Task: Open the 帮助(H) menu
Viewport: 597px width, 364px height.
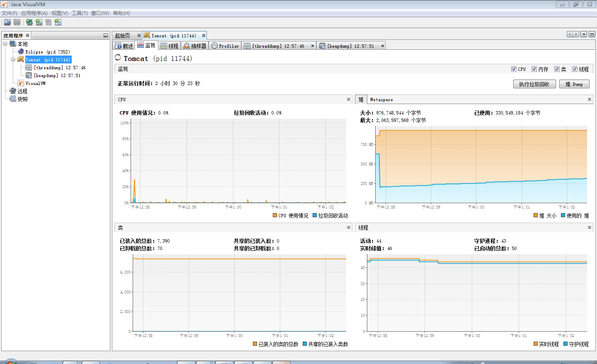Action: click(121, 13)
